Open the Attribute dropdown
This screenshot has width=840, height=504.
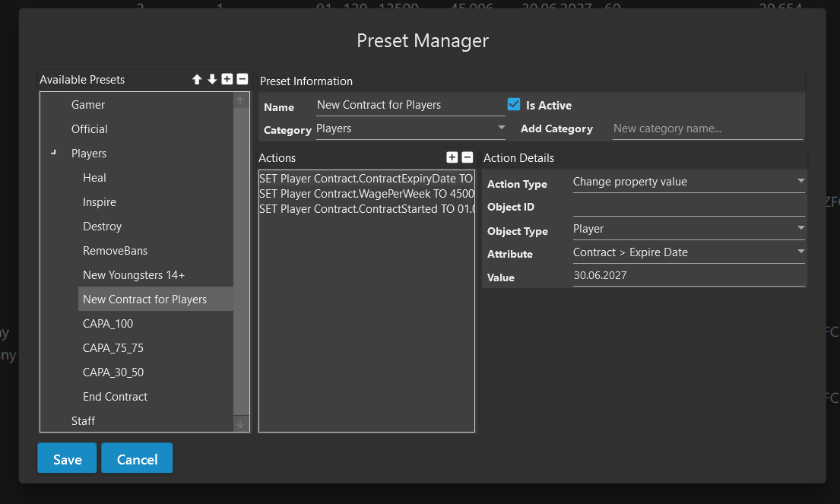pyautogui.click(x=689, y=252)
